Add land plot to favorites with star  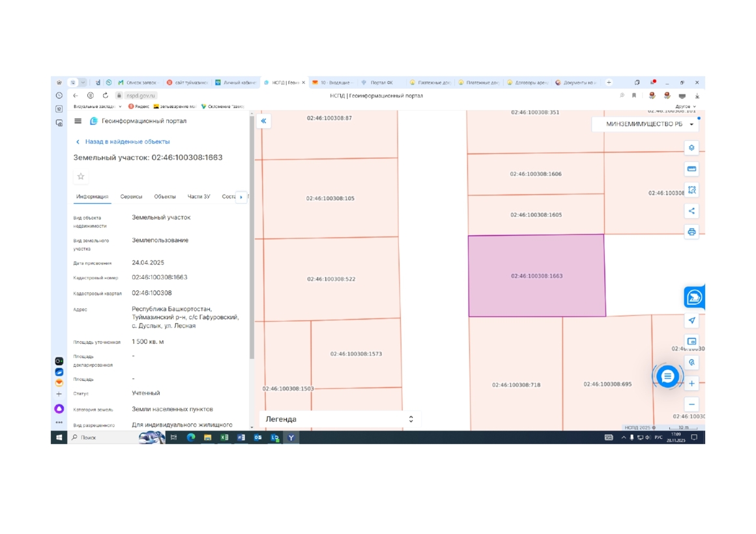[81, 176]
